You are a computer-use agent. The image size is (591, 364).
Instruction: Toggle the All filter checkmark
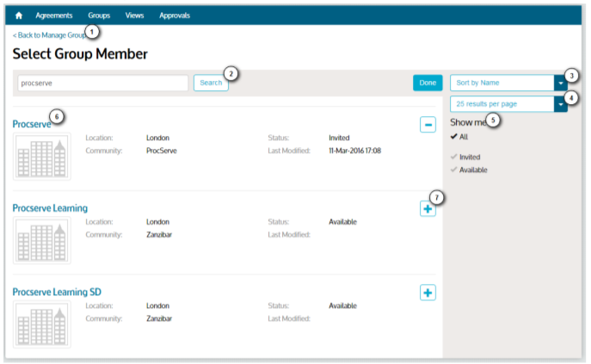pos(454,137)
